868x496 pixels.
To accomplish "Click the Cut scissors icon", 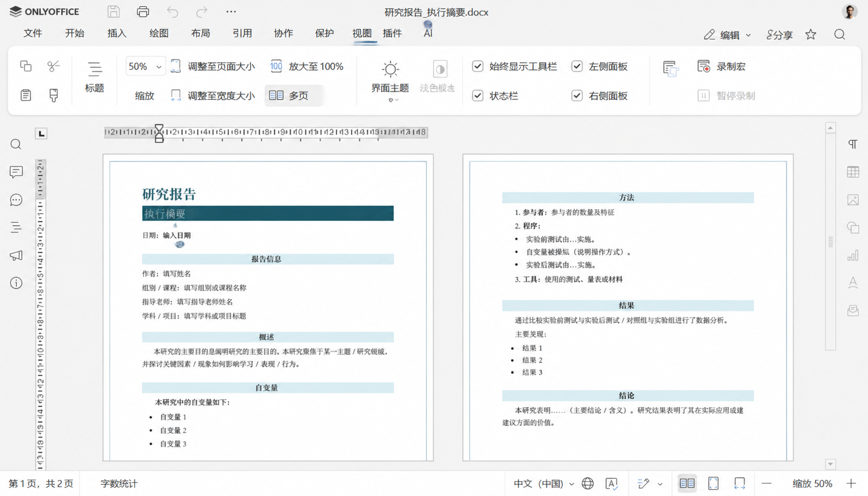I will (x=53, y=66).
